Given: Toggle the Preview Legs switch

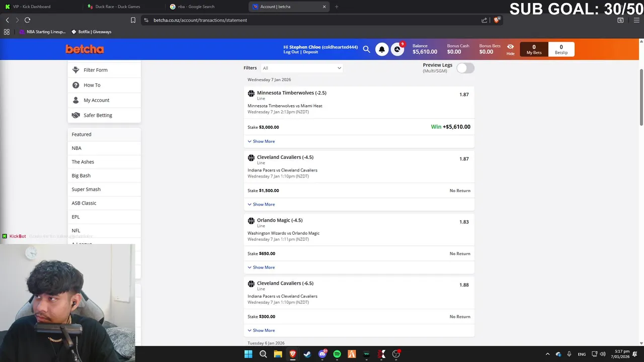Looking at the screenshot, I should pyautogui.click(x=465, y=68).
